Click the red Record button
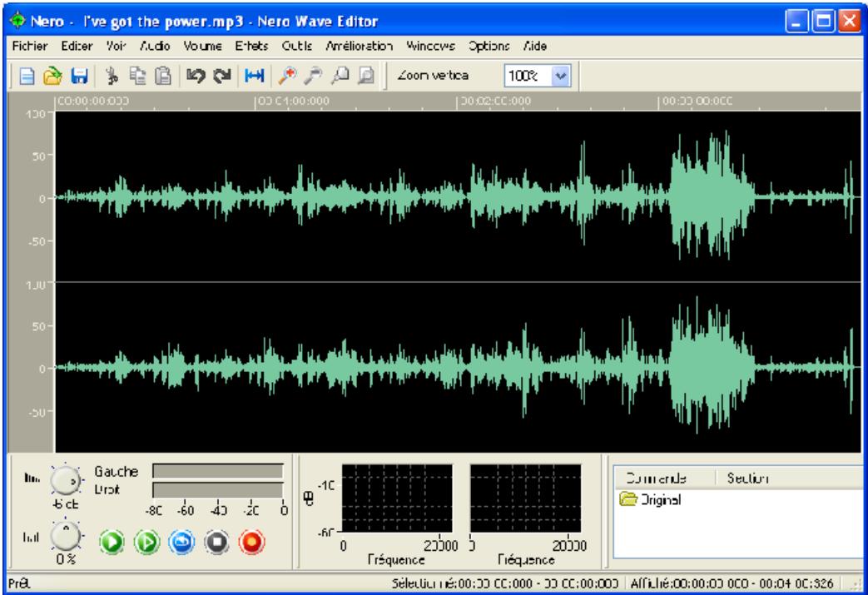This screenshot has height=595, width=868. coord(251,542)
